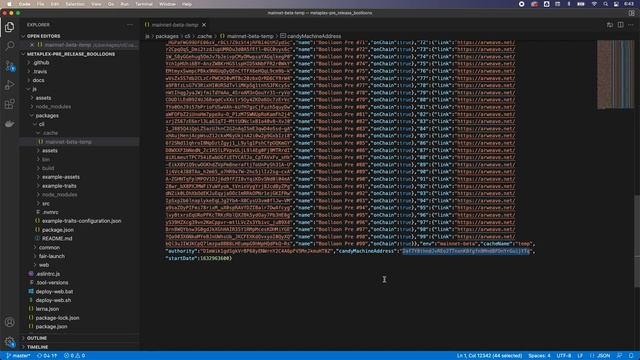Viewport: 640px width, 360px height.
Task: Close mainnet-beta-temp in Open Editors list
Action: pyautogui.click(x=32, y=45)
